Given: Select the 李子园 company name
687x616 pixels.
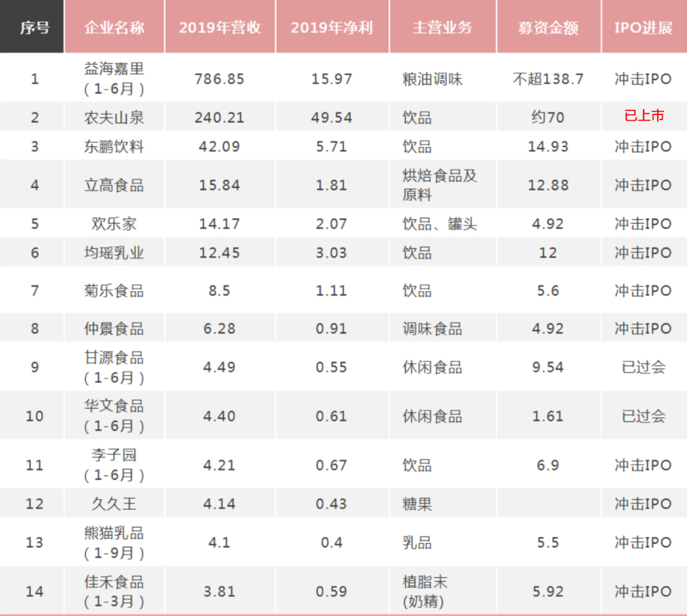Looking at the screenshot, I should pyautogui.click(x=114, y=465).
